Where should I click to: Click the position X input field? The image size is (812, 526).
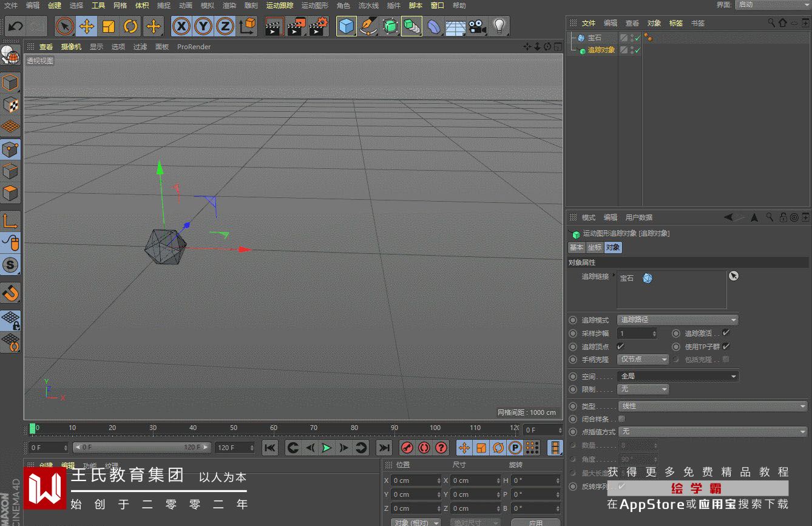[x=416, y=480]
